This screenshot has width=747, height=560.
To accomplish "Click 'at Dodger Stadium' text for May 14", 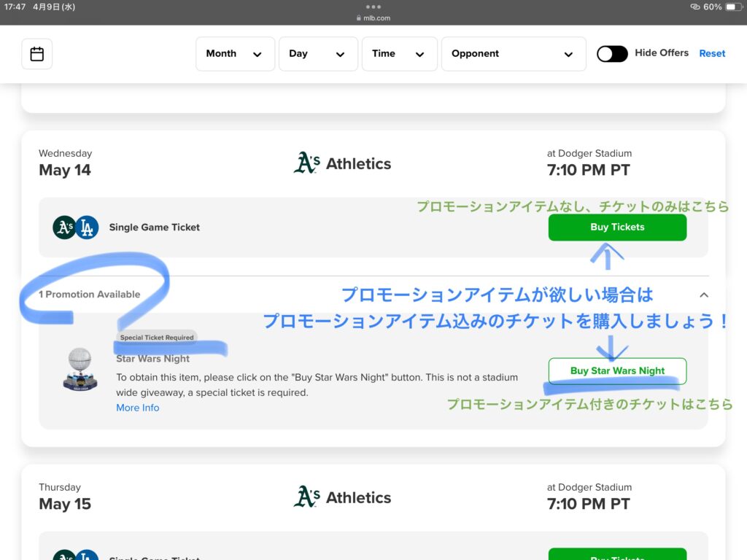I will tap(589, 153).
